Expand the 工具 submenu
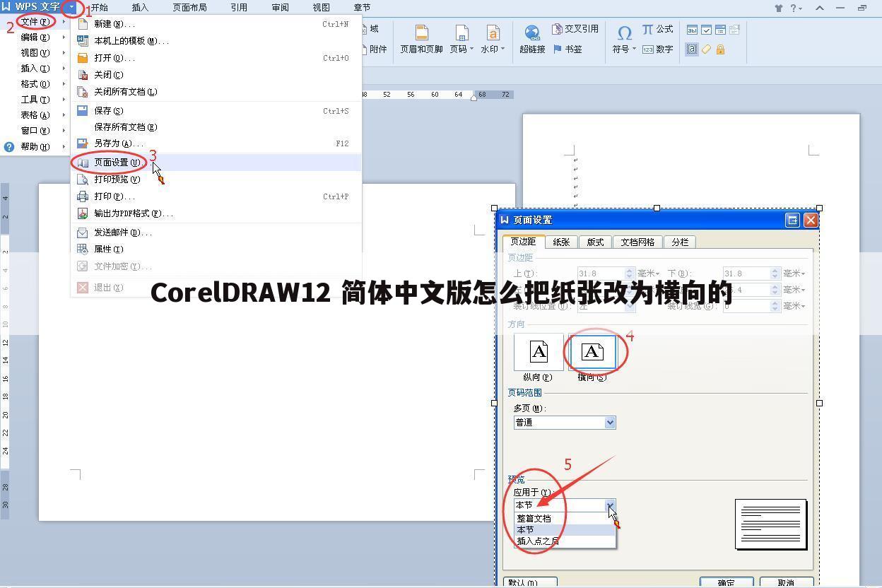This screenshot has width=882, height=588. click(x=64, y=100)
